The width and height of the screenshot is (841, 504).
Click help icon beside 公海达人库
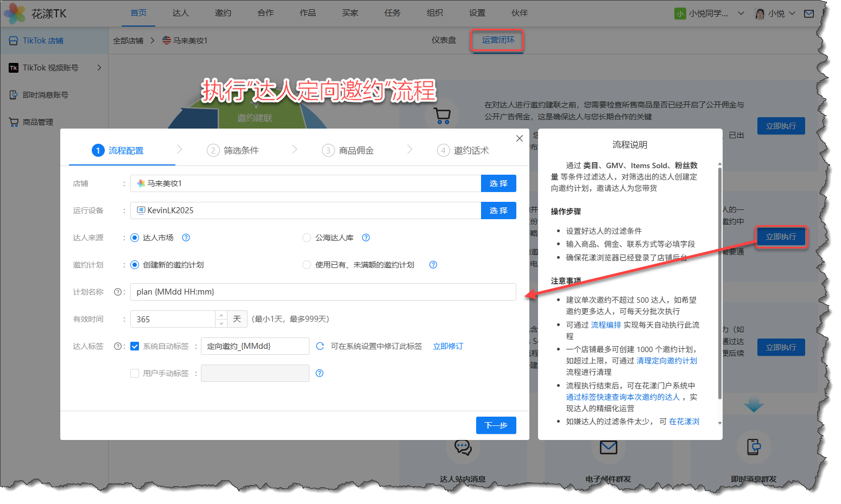[x=366, y=238]
